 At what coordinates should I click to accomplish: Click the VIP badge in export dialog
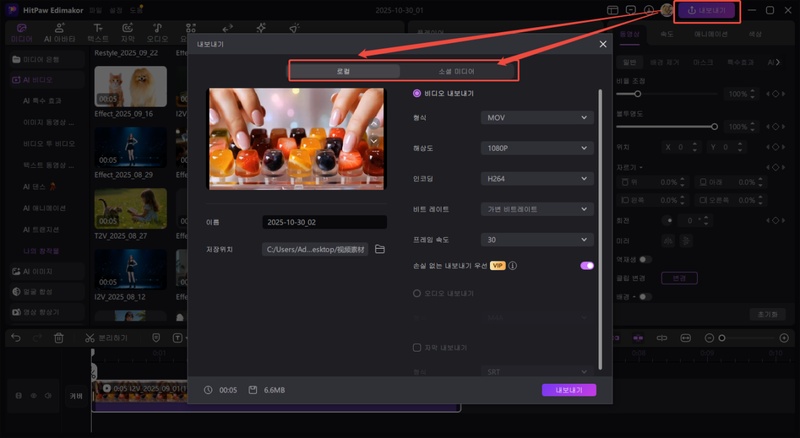pos(497,265)
